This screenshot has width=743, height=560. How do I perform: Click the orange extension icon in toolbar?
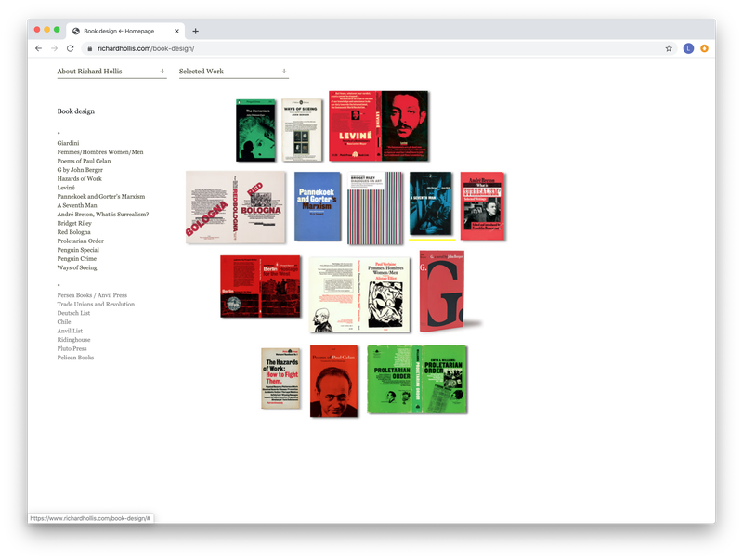point(705,48)
